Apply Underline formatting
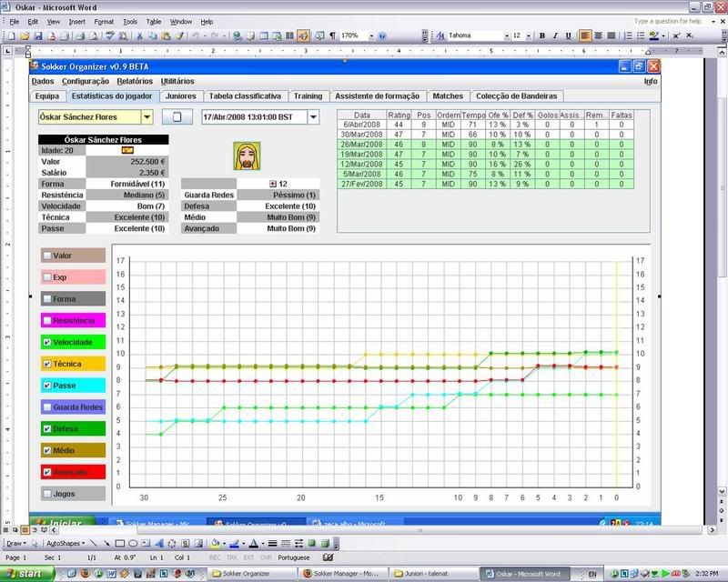 568,35
